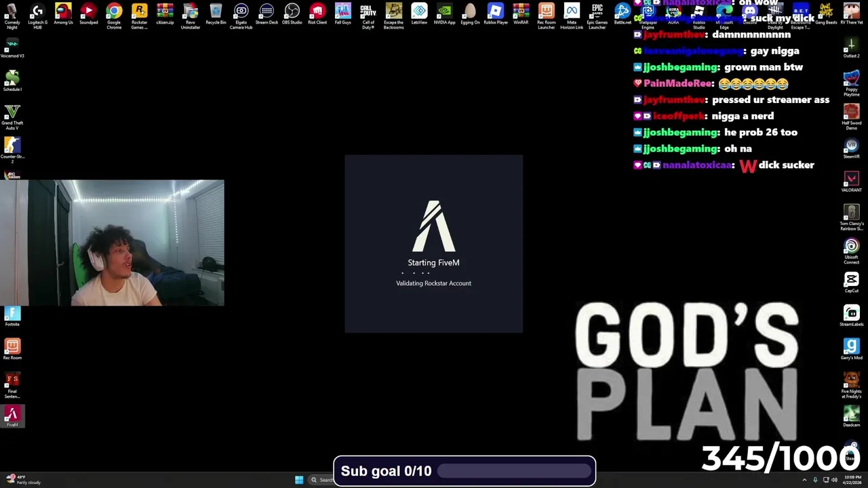Click the 'Validating Rockstar Account' status text
The image size is (868, 488).
pos(433,283)
